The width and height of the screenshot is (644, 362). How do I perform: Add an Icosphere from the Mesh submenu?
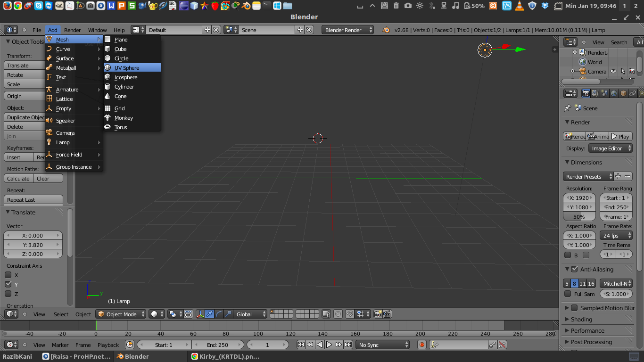[x=132, y=77]
